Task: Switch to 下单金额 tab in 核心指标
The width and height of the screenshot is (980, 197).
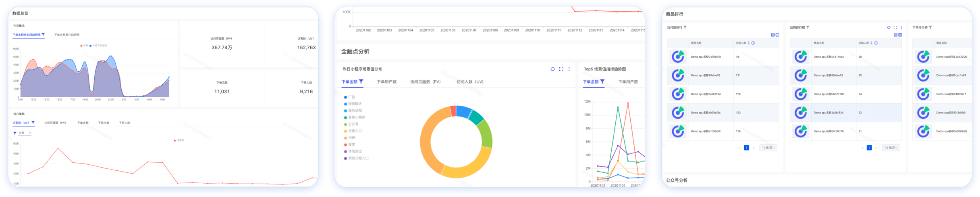Action: (x=83, y=123)
